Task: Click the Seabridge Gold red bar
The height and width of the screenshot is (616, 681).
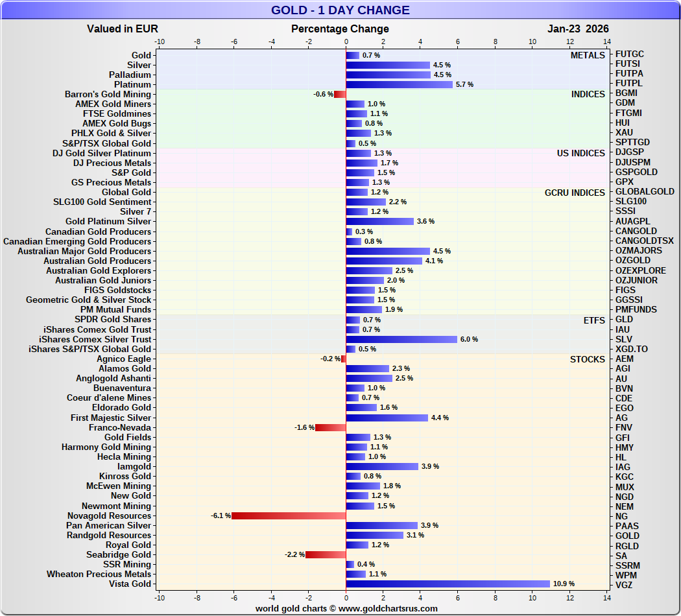Action: click(x=325, y=554)
